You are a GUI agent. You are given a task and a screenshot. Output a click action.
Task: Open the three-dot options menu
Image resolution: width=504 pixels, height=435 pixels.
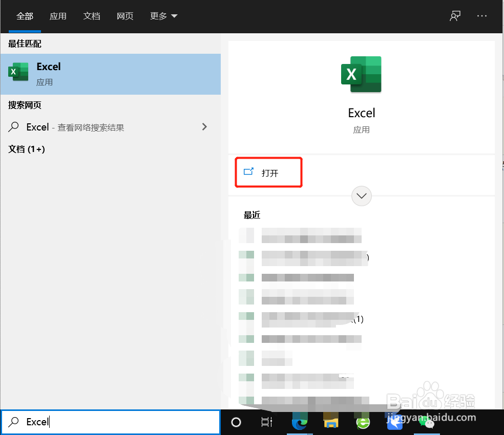coord(482,16)
